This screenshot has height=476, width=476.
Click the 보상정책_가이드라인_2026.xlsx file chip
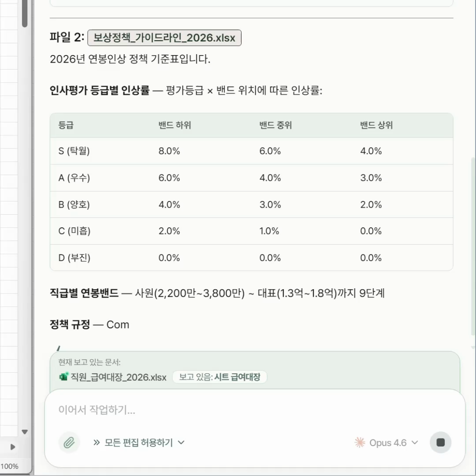(x=164, y=37)
